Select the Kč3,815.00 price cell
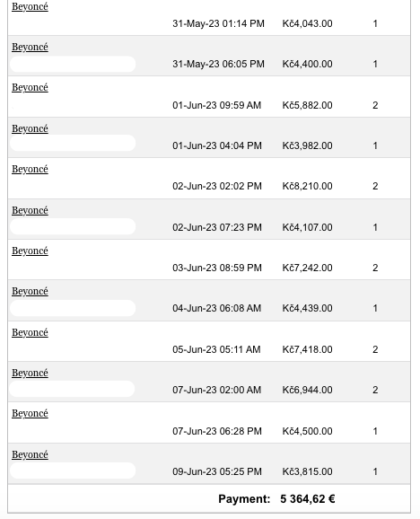The width and height of the screenshot is (420, 519). tap(307, 471)
